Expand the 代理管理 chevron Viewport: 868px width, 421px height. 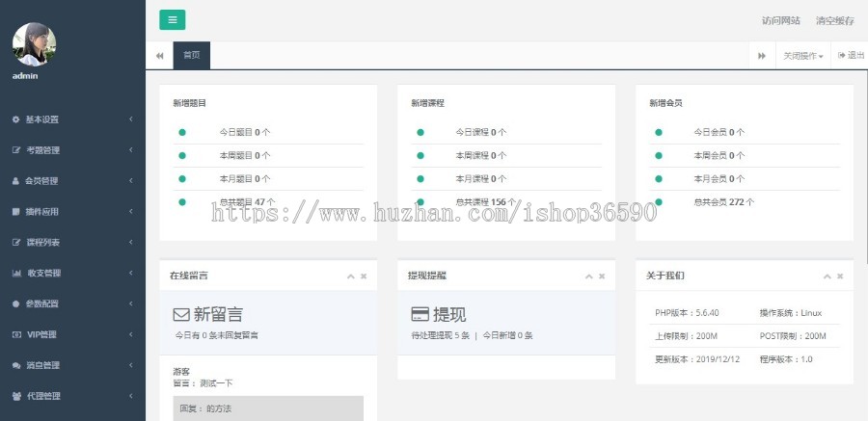tap(130, 396)
